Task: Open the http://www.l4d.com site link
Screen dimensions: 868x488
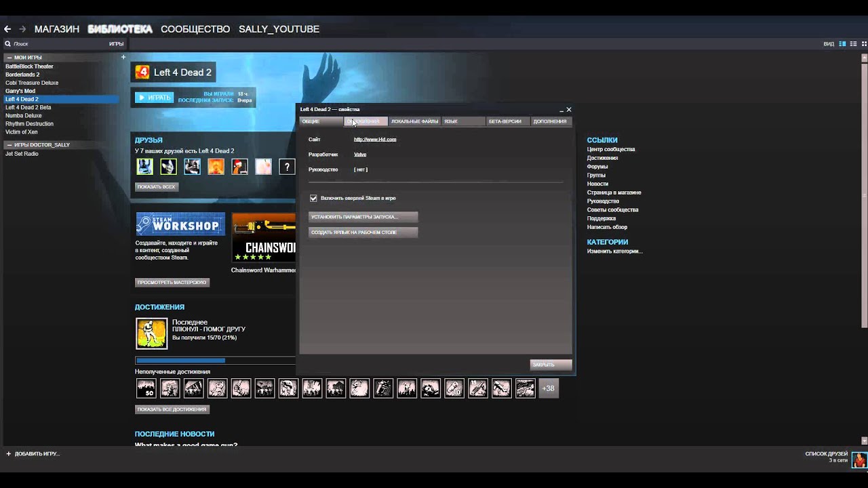Action: tap(375, 139)
